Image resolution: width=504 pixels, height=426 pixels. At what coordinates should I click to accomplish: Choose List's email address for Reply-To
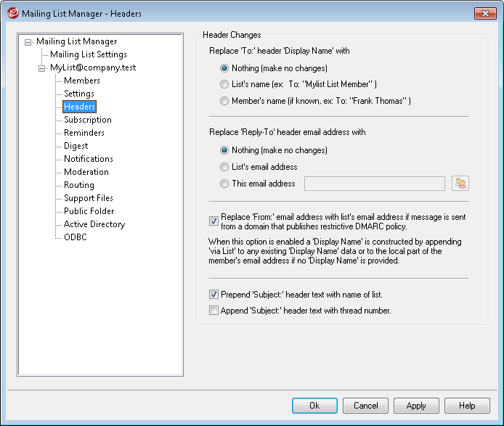[x=224, y=167]
